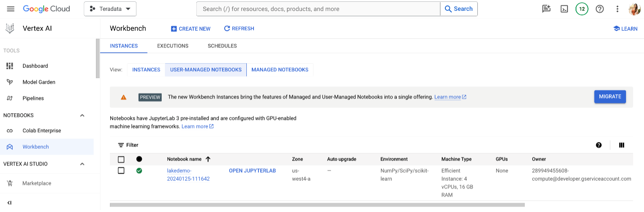This screenshot has width=644, height=212.
Task: Open the Teradata project selector dropdown
Action: coord(110,9)
